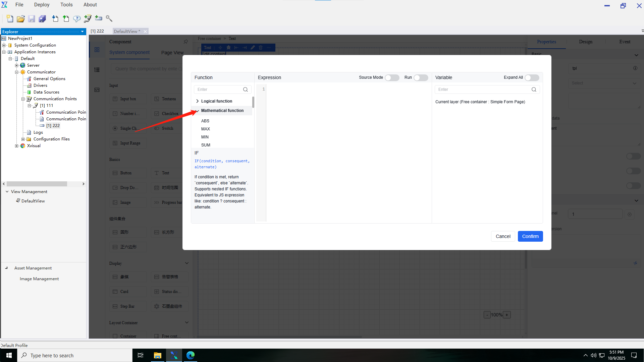The width and height of the screenshot is (644, 362).
Task: Click the open folder toolbar icon
Action: tap(21, 19)
